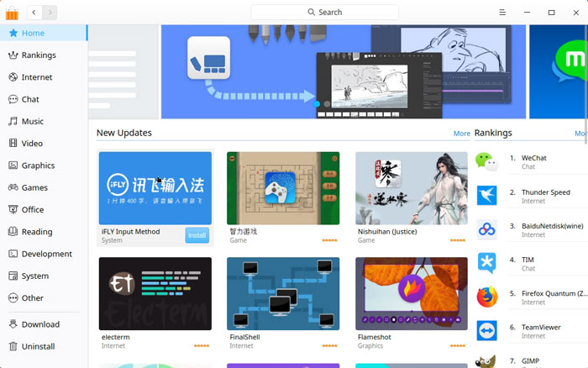The height and width of the screenshot is (368, 588).
Task: Select 'BaiduNetdisk(wine)' ranking entry text
Action: point(553,226)
